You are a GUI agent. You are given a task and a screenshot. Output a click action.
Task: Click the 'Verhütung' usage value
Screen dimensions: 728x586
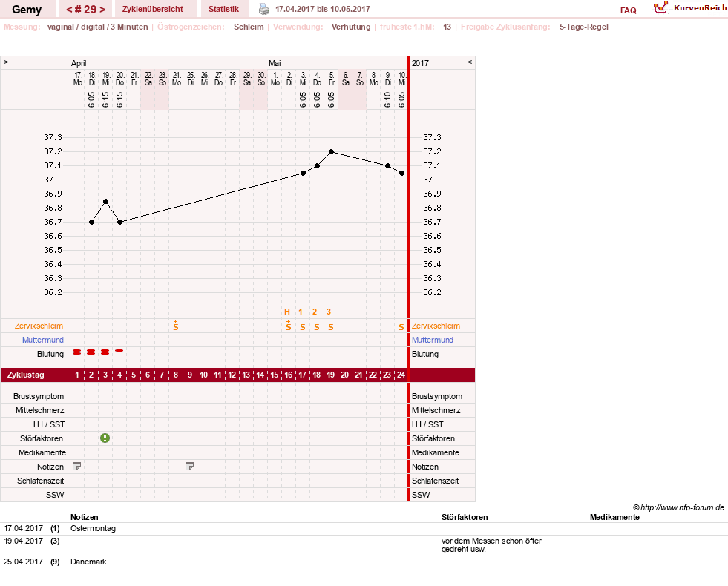pos(351,27)
